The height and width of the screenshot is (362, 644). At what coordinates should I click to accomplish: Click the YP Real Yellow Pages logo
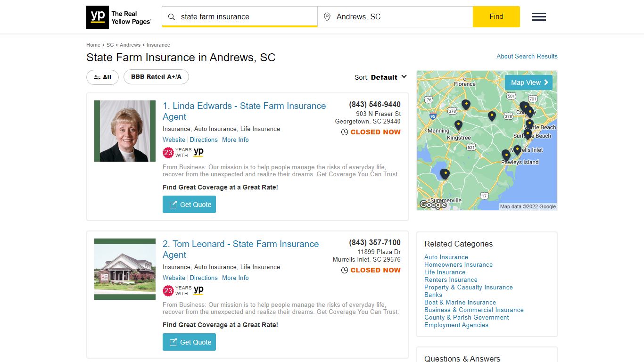click(119, 17)
